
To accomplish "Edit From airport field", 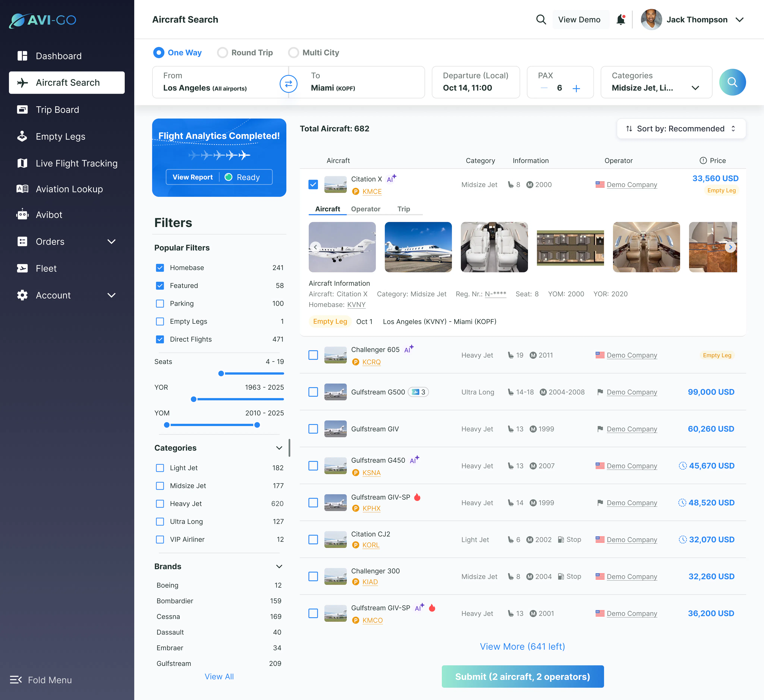I will [220, 82].
